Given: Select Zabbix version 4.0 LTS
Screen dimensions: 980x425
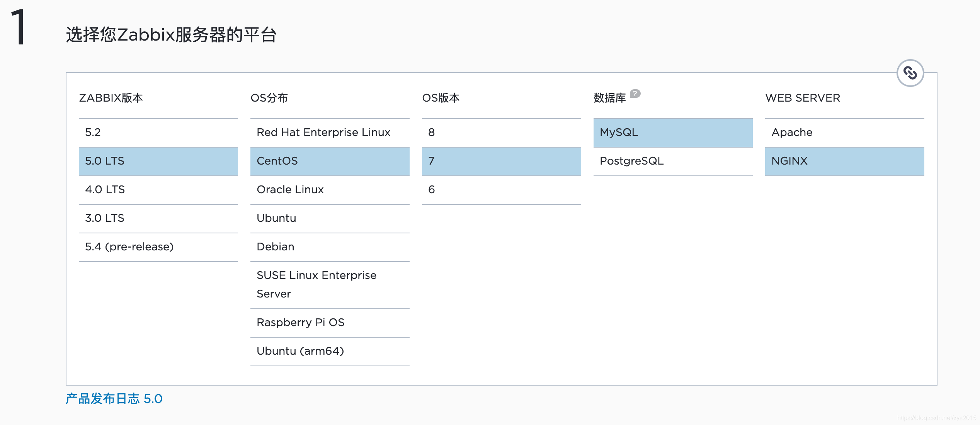Looking at the screenshot, I should pyautogui.click(x=158, y=190).
